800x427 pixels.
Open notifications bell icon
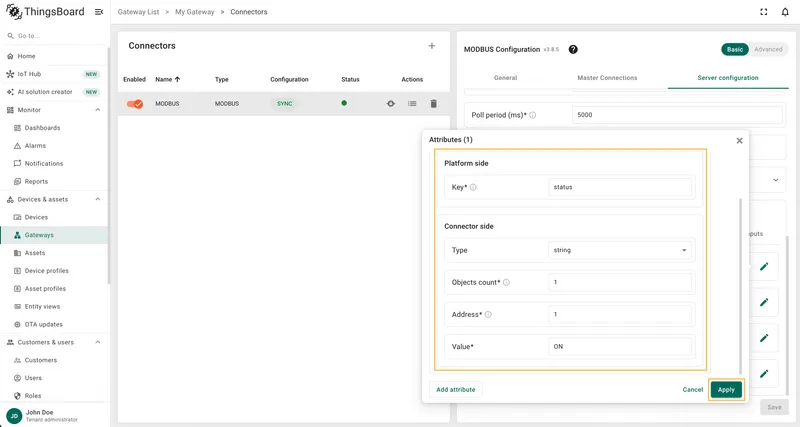pyautogui.click(x=785, y=12)
